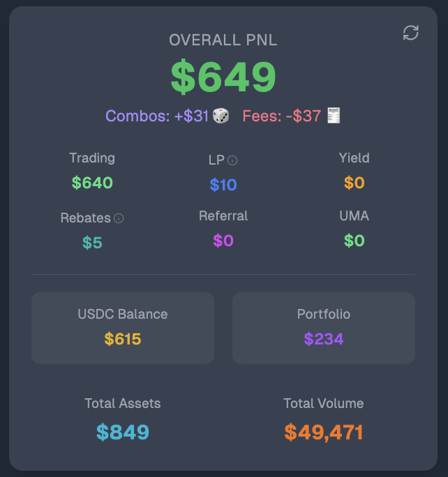Click the Total Assets $849 figure

click(123, 432)
